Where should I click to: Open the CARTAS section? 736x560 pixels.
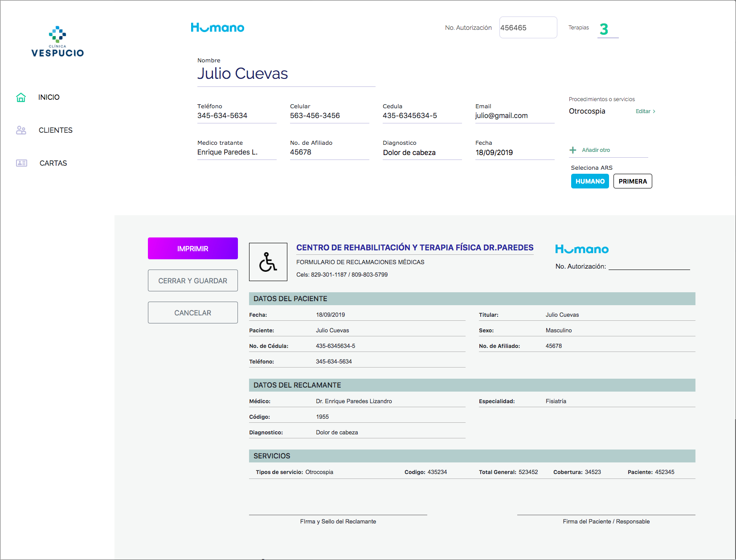pos(53,163)
